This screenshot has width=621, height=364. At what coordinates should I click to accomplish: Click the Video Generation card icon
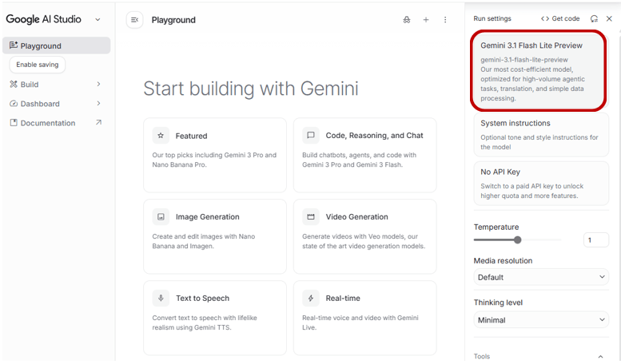[x=311, y=217]
